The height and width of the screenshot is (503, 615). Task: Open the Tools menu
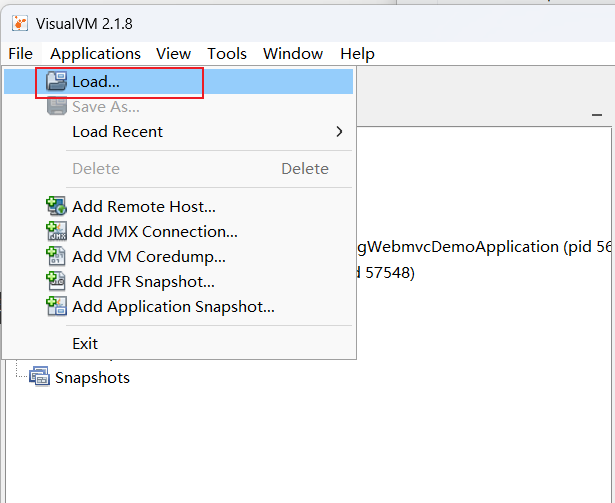tap(227, 54)
